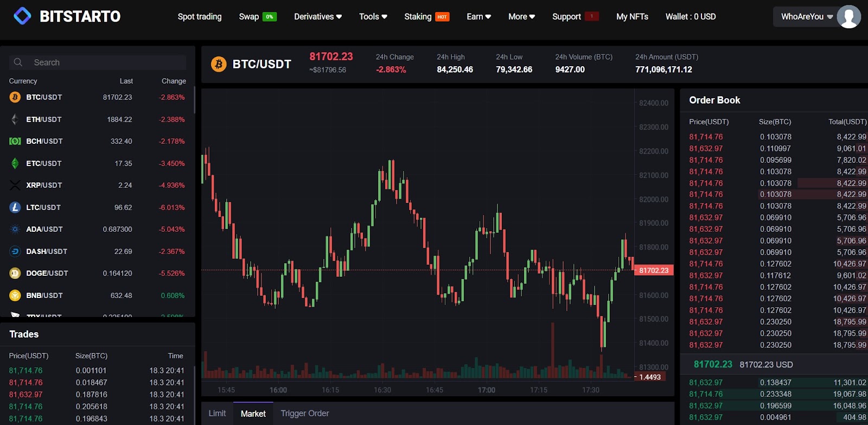868x425 pixels.
Task: Click the currency Search input field
Action: tap(98, 62)
